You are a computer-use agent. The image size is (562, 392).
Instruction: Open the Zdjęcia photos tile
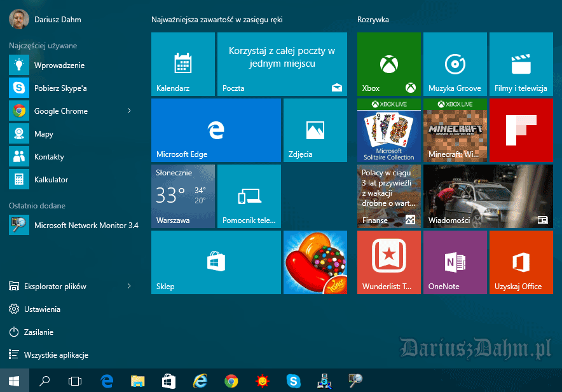coord(315,130)
